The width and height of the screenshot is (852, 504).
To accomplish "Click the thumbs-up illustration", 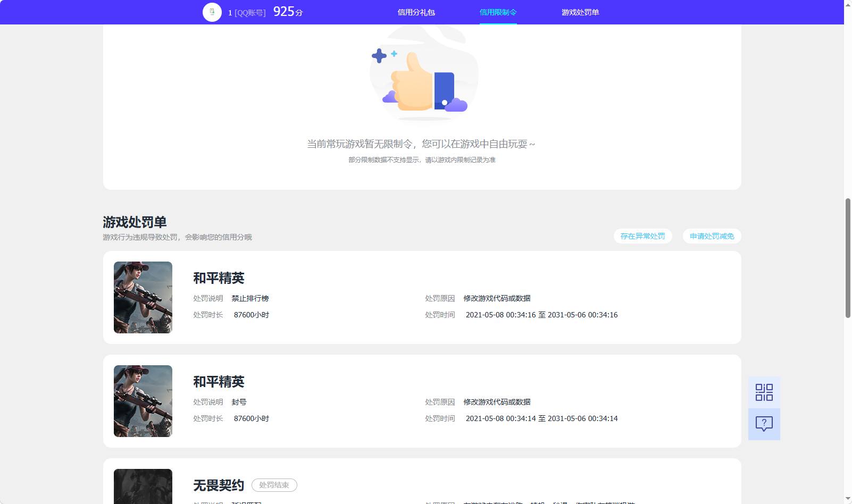I will 424,74.
